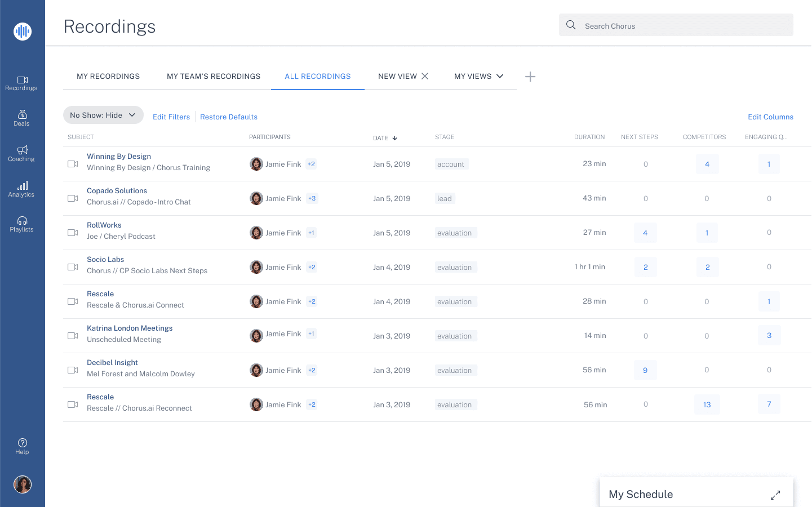Expand +2 participants for Winning By Design

click(x=312, y=164)
